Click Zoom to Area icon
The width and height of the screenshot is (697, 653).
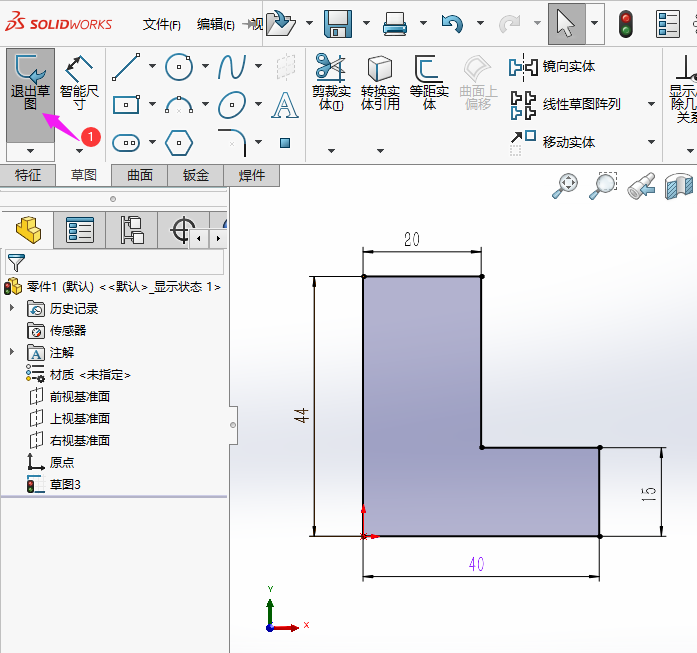603,186
